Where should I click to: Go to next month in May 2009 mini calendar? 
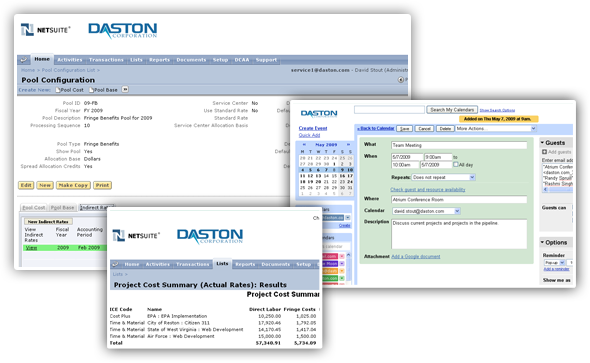click(348, 145)
